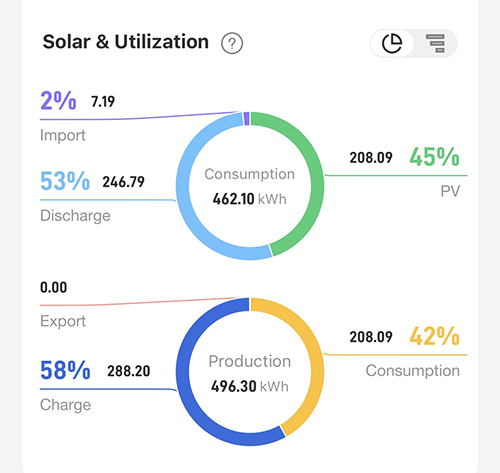The width and height of the screenshot is (500, 473).
Task: Tap the purple Import slice
Action: coord(247,119)
